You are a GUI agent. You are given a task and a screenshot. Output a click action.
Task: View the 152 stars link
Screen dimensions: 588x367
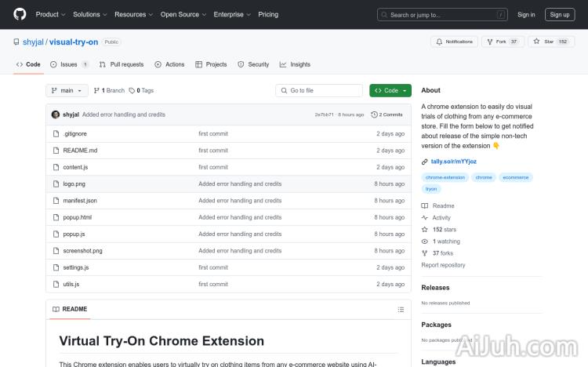pos(439,229)
